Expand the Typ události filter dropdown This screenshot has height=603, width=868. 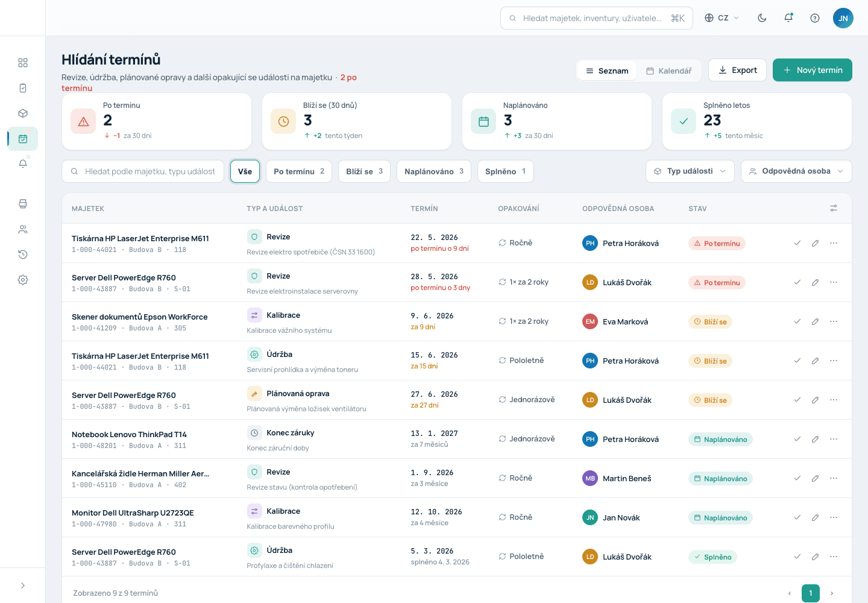690,171
